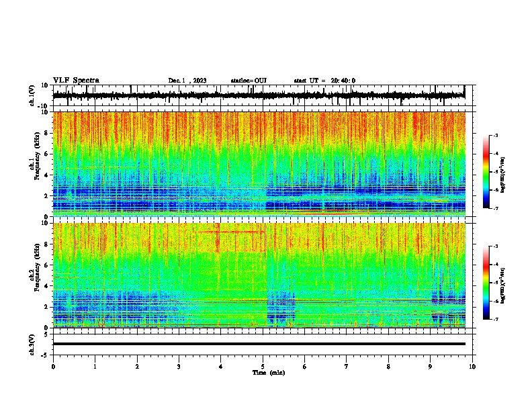Click the ch.1 voltage waveform panel
This screenshot has height=411, width=532.
[263, 95]
